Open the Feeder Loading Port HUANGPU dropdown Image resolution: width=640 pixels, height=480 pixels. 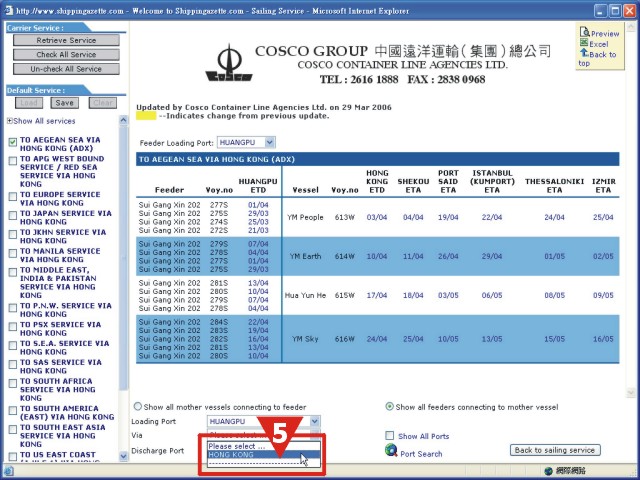coord(269,142)
